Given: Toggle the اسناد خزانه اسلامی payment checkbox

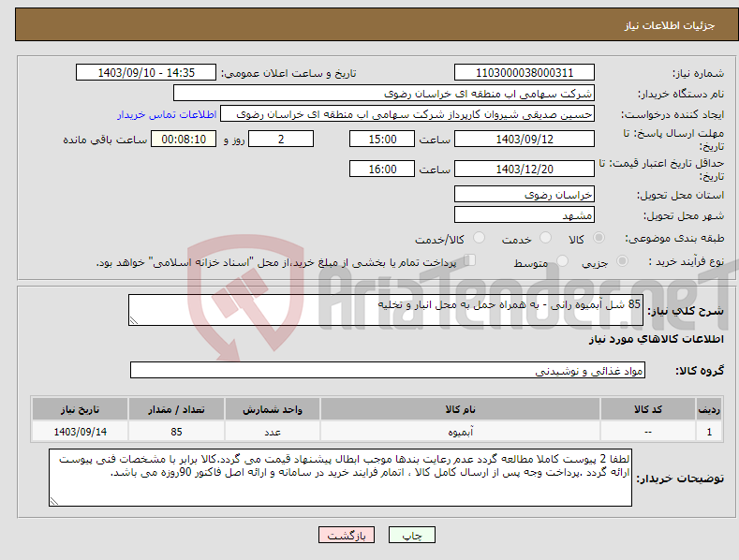Looking at the screenshot, I should point(470,260).
